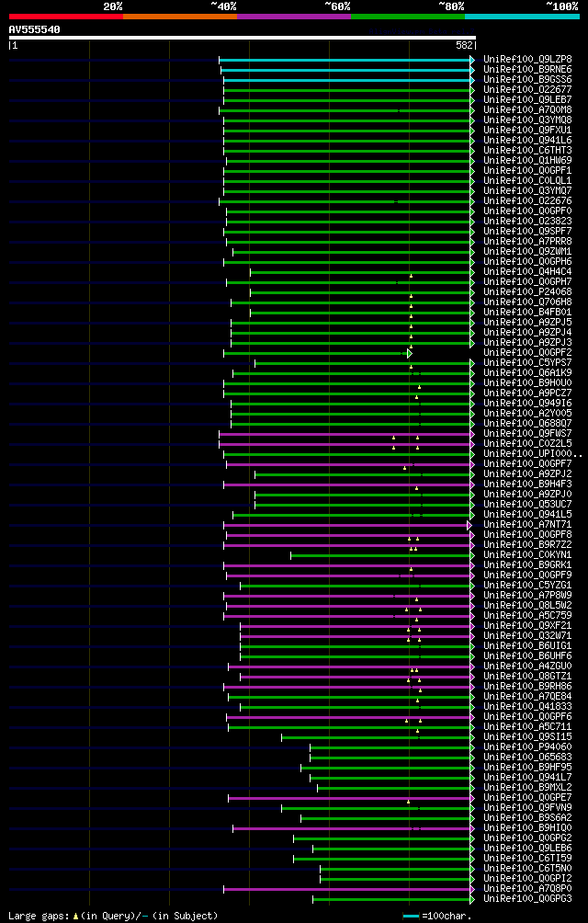
Task: Click the UniRef100_Q0GPE7 label
Action: pyautogui.click(x=527, y=797)
